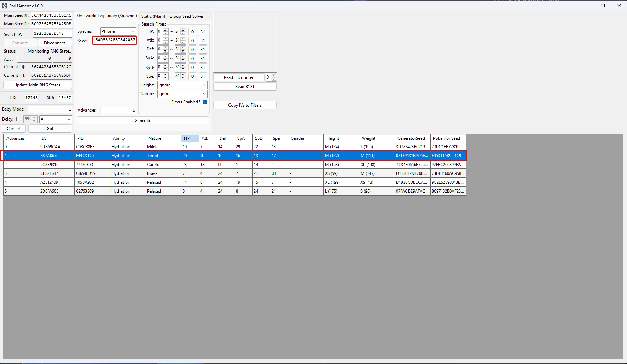Switch to Overworld Legendary (Spawner) tab

(107, 16)
